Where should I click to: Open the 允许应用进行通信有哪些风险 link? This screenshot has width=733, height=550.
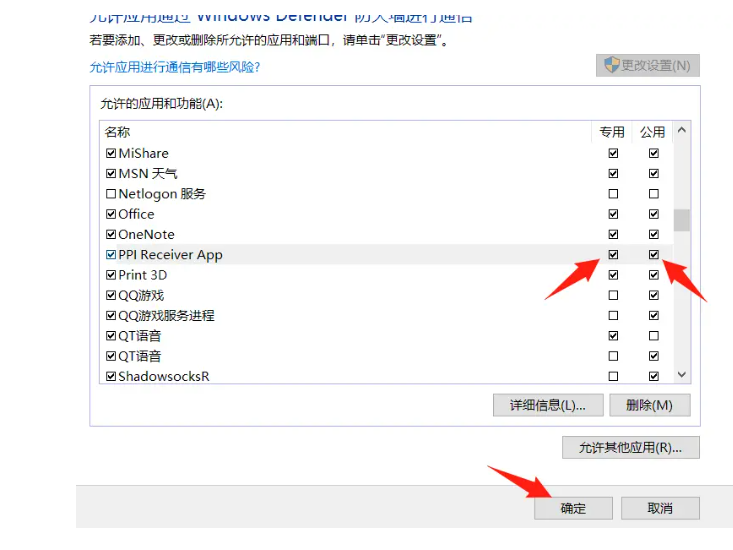click(x=174, y=67)
